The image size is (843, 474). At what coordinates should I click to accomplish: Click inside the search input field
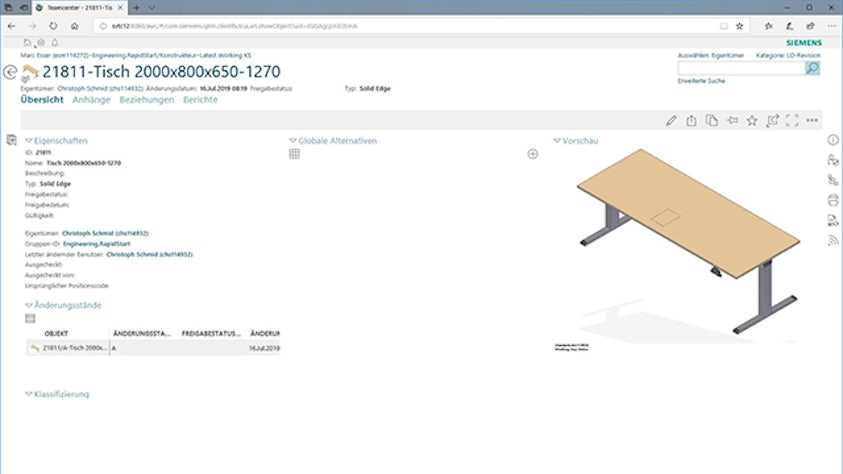741,68
